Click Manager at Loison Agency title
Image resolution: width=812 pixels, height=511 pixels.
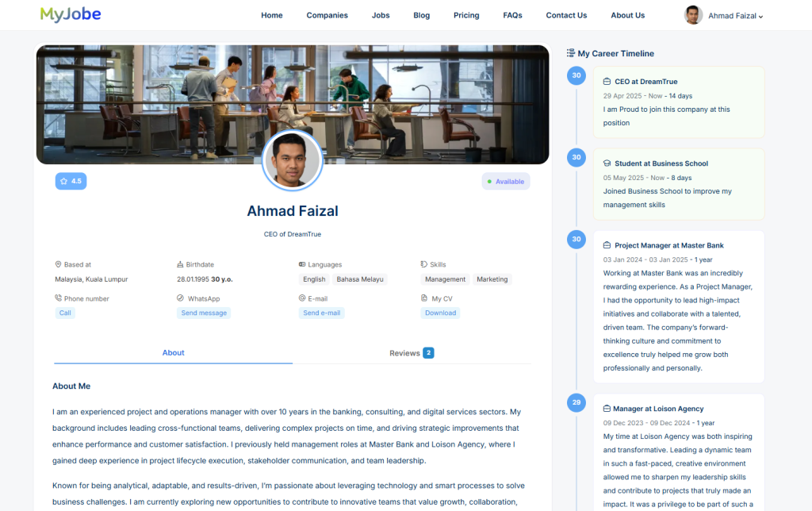pyautogui.click(x=658, y=409)
